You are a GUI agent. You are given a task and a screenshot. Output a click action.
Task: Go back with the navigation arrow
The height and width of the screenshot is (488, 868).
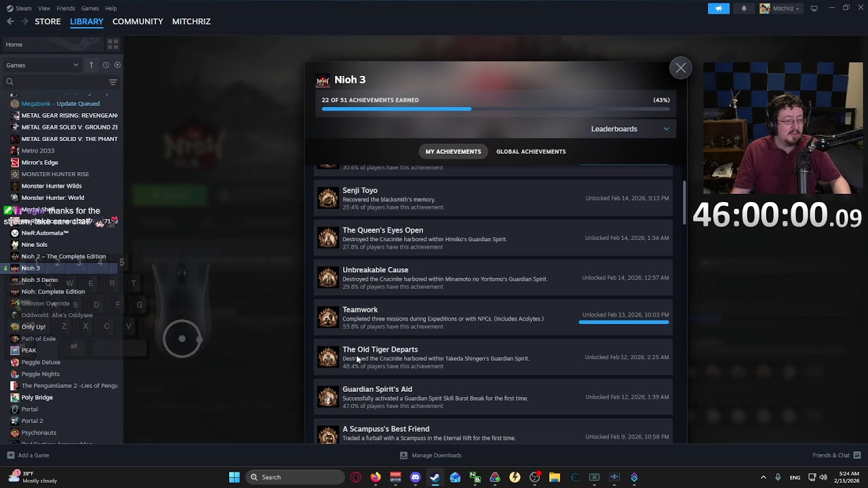pyautogui.click(x=10, y=22)
